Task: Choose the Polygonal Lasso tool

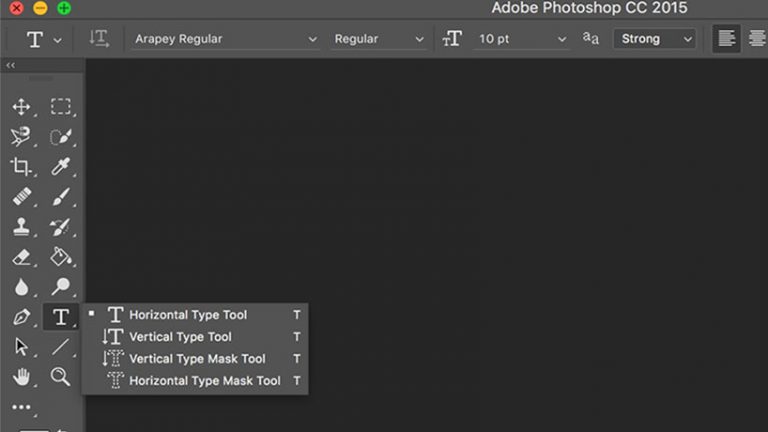Action: (x=21, y=137)
